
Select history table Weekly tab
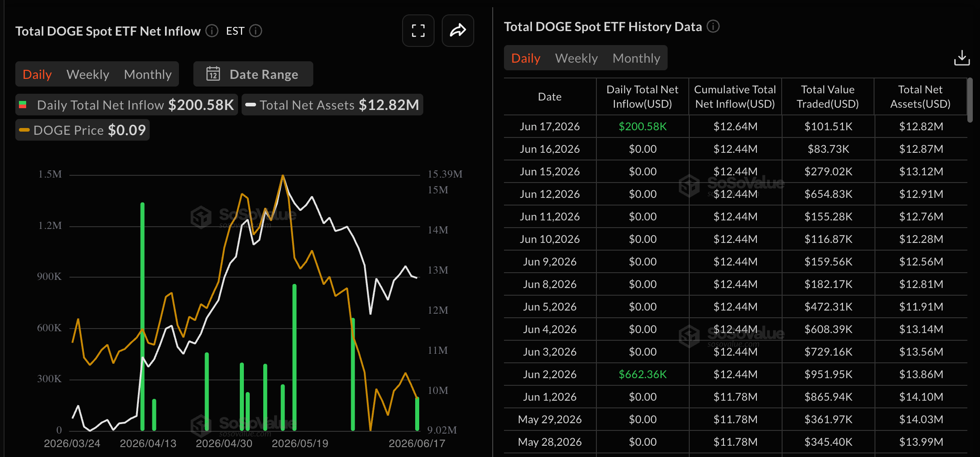click(x=577, y=58)
